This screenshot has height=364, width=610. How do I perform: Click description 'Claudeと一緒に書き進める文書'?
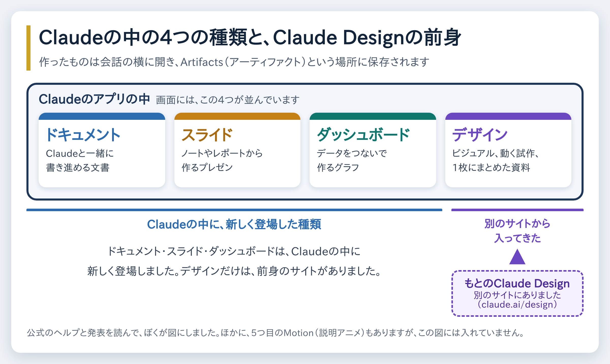tap(80, 160)
